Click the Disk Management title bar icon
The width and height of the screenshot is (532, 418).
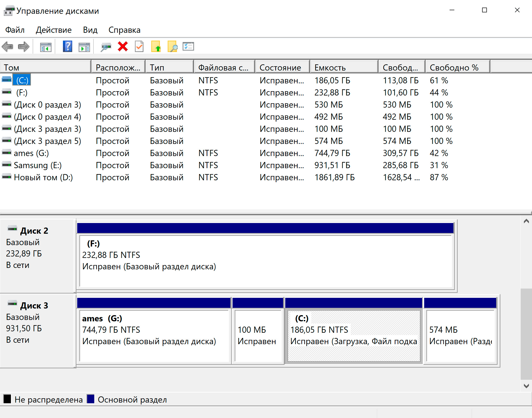(x=9, y=11)
